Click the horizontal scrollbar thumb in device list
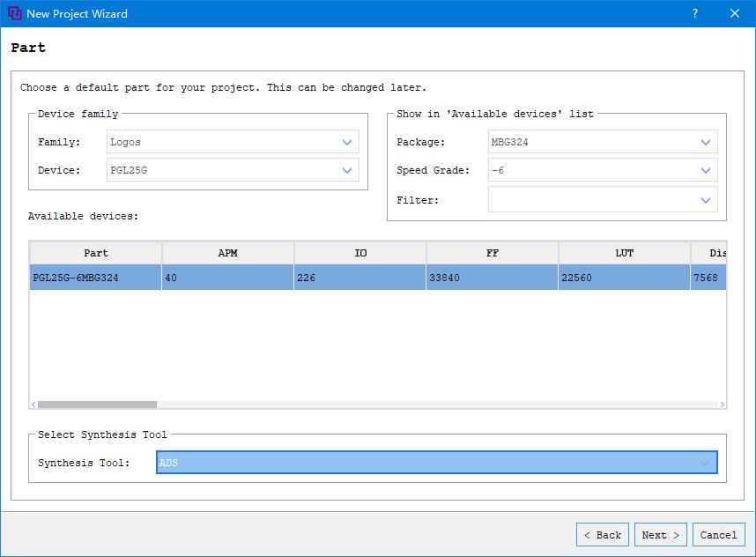756x557 pixels. [98, 405]
